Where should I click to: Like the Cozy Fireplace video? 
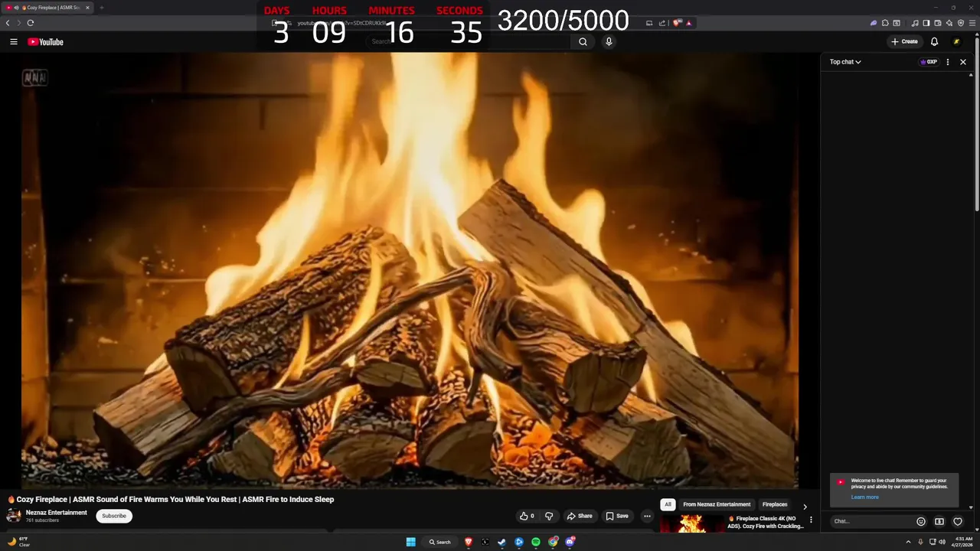click(x=527, y=516)
